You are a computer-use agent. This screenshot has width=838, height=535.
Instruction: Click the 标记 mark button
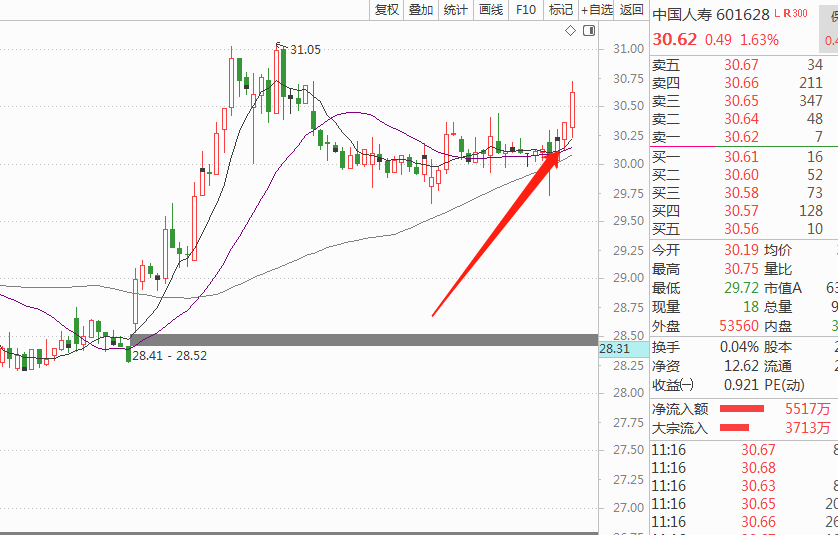pos(561,10)
